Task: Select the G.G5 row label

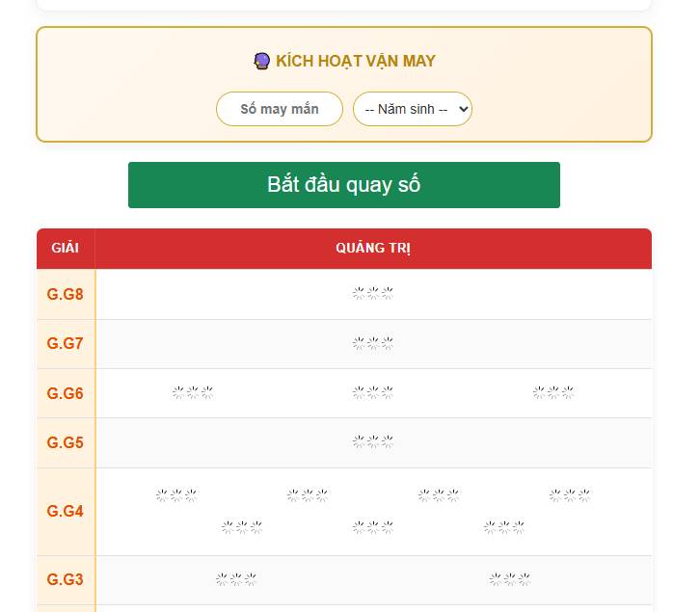Action: tap(66, 442)
